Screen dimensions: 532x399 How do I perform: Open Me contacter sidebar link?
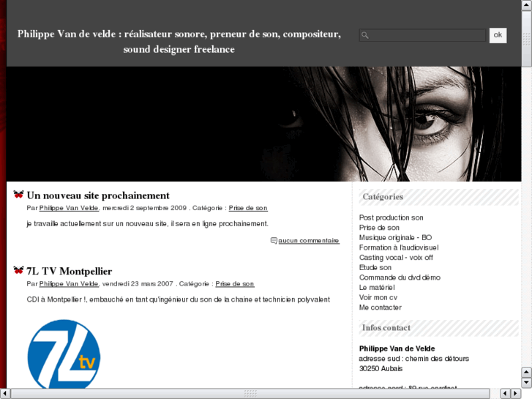click(x=381, y=307)
